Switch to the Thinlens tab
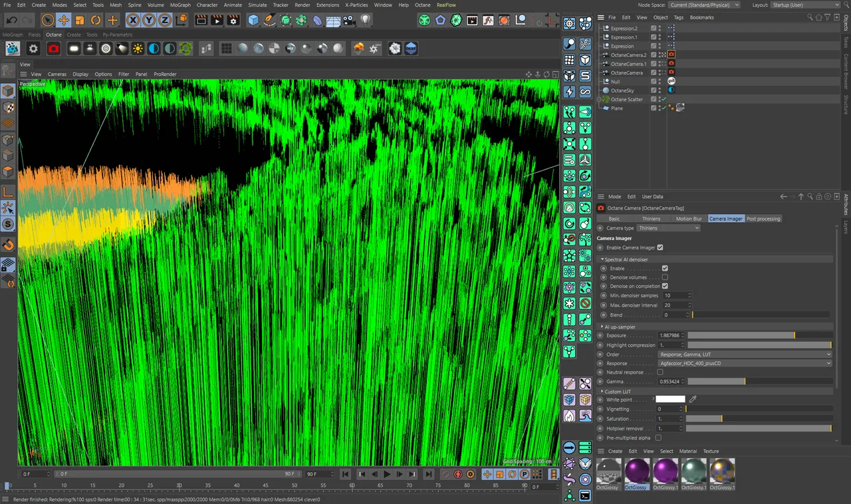This screenshot has height=504, width=851. [652, 219]
